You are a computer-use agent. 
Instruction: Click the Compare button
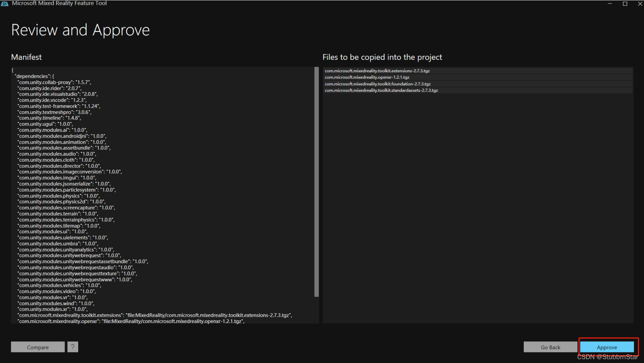pyautogui.click(x=38, y=347)
